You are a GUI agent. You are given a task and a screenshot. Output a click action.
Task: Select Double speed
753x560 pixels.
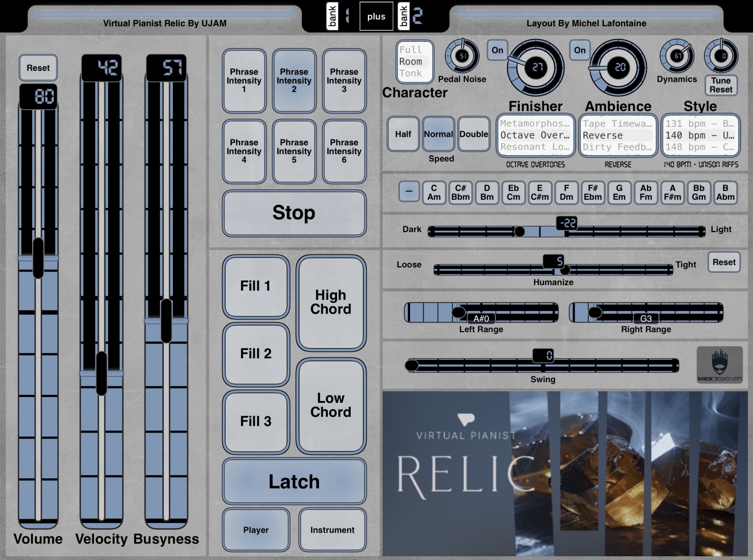tap(474, 134)
